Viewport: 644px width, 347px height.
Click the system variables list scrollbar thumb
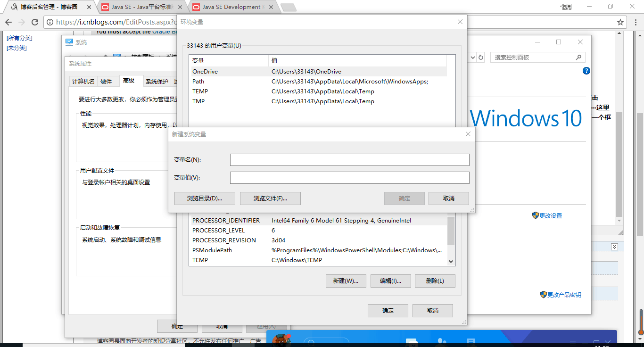pyautogui.click(x=451, y=231)
